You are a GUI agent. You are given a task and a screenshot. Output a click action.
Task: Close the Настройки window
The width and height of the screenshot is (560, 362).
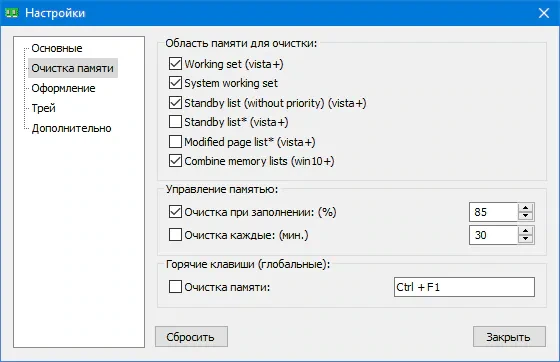(x=544, y=13)
